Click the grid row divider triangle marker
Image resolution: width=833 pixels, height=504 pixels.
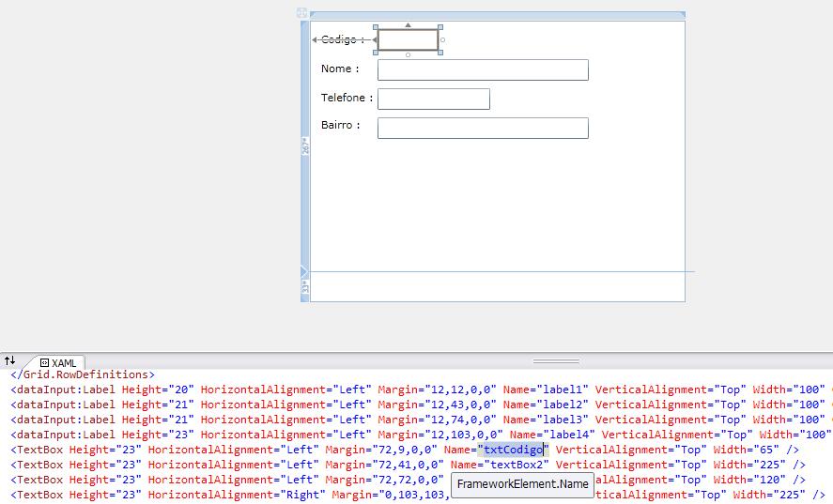point(303,272)
